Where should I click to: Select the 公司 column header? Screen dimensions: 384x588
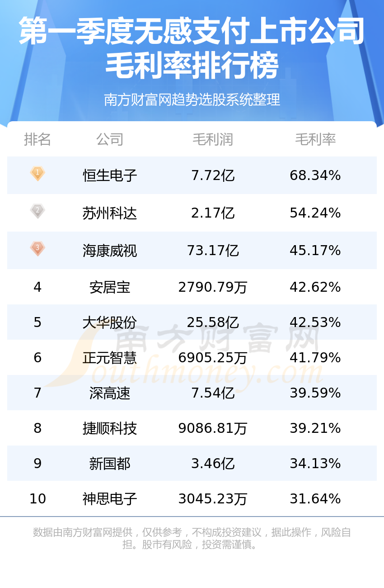click(x=110, y=139)
